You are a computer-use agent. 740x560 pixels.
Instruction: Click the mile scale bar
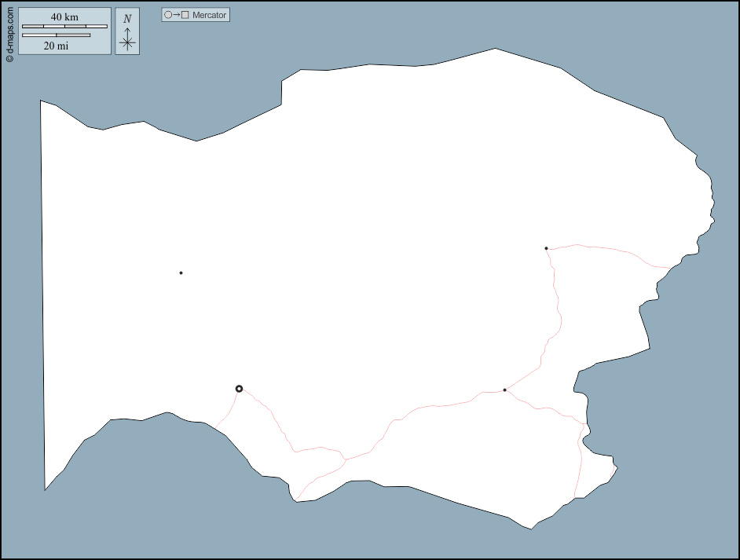tap(56, 35)
